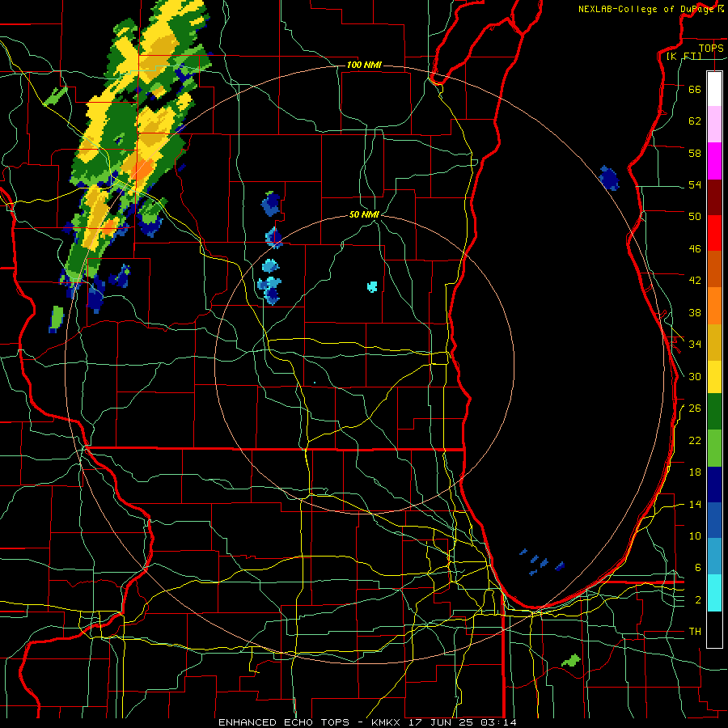This screenshot has height=728, width=728.
Task: Click the navy blue legend swatch
Action: click(714, 485)
